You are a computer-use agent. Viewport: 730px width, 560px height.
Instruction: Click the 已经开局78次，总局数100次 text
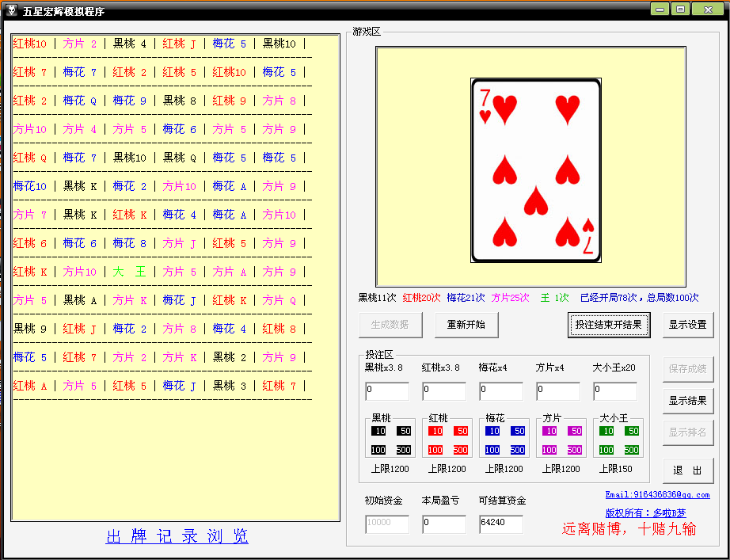coord(639,298)
